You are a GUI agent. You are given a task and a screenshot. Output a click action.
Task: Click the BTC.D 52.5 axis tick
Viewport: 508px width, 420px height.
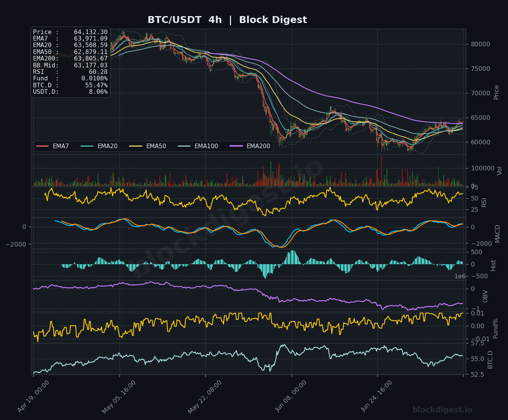click(477, 375)
